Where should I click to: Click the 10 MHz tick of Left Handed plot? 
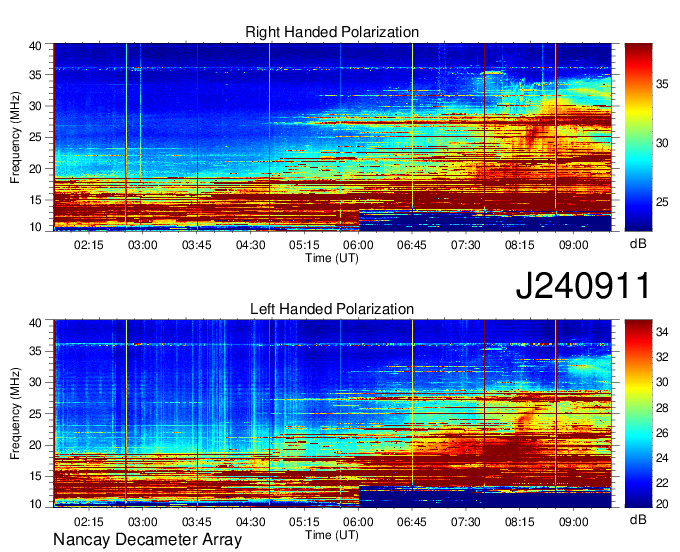35,503
